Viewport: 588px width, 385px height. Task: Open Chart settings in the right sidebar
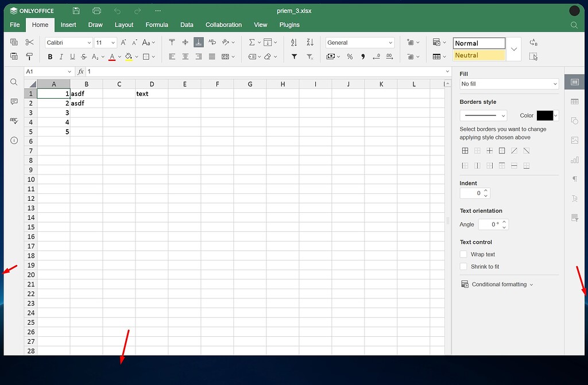coord(575,160)
